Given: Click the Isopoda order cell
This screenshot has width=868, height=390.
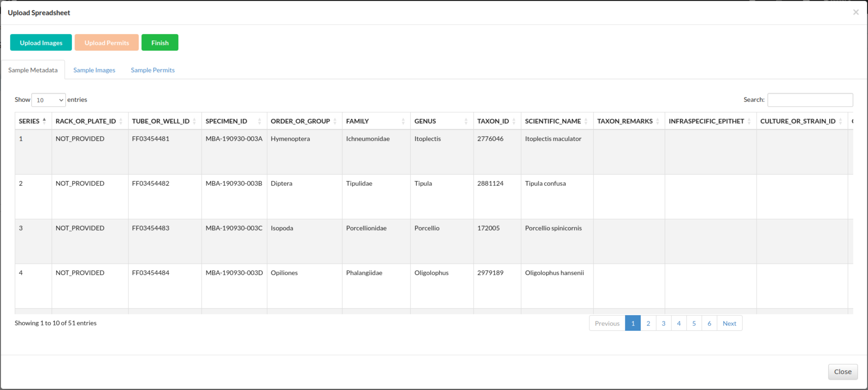Looking at the screenshot, I should pyautogui.click(x=304, y=241).
